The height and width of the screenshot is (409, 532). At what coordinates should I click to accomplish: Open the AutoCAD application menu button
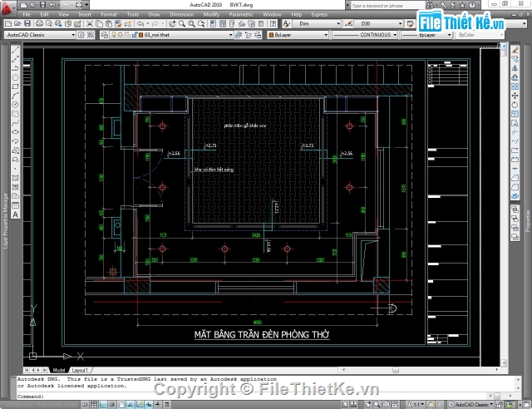click(7, 7)
